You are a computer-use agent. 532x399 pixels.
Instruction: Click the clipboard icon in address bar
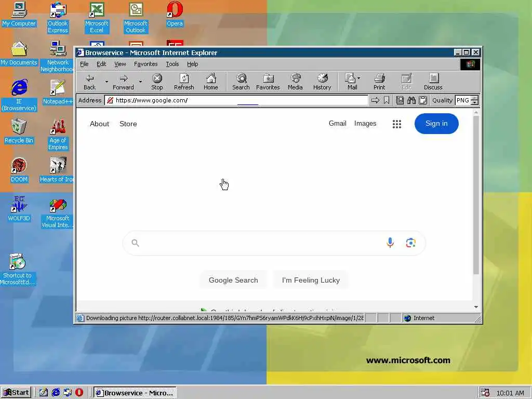(423, 100)
